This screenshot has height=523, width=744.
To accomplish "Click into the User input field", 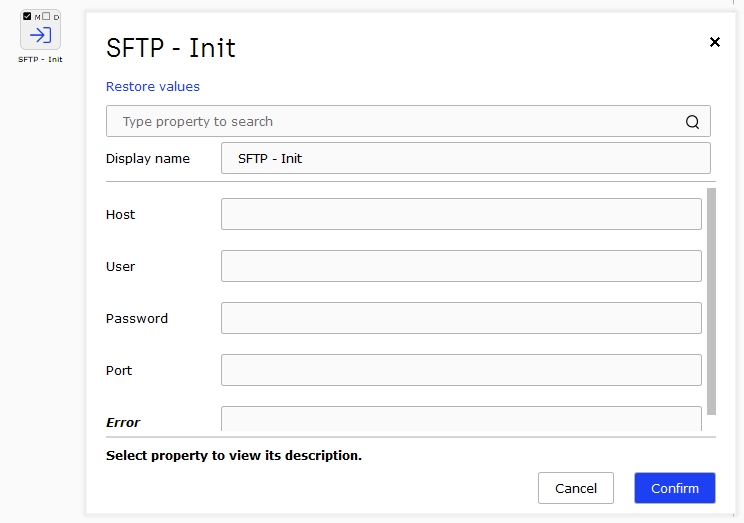I will pos(461,266).
